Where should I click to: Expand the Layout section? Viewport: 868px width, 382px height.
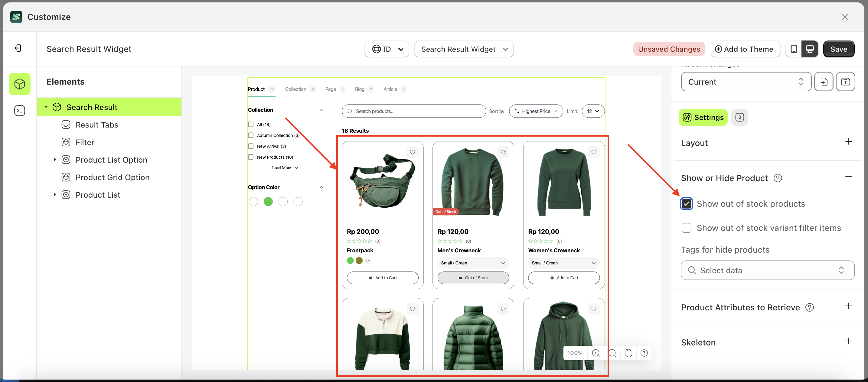pos(848,142)
